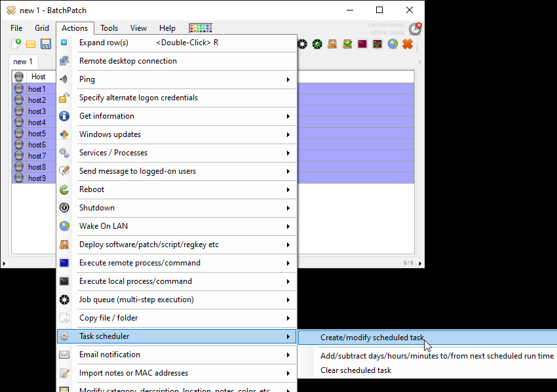Image resolution: width=557 pixels, height=392 pixels.
Task: Open Execute local process/command submenu
Action: [x=176, y=281]
